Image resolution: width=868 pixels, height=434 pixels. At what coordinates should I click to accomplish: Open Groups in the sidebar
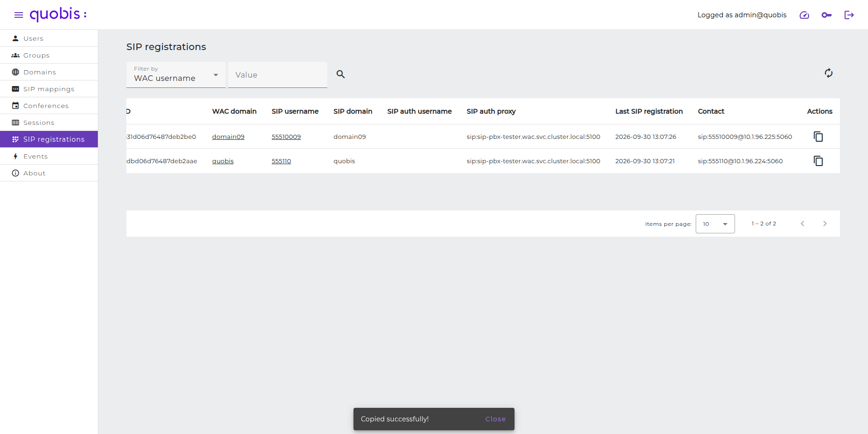[49, 55]
